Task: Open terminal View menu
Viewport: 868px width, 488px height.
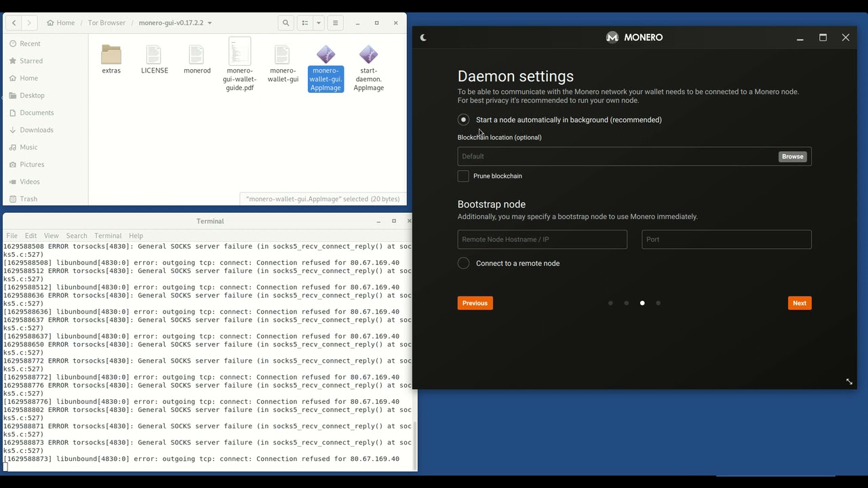Action: [52, 235]
